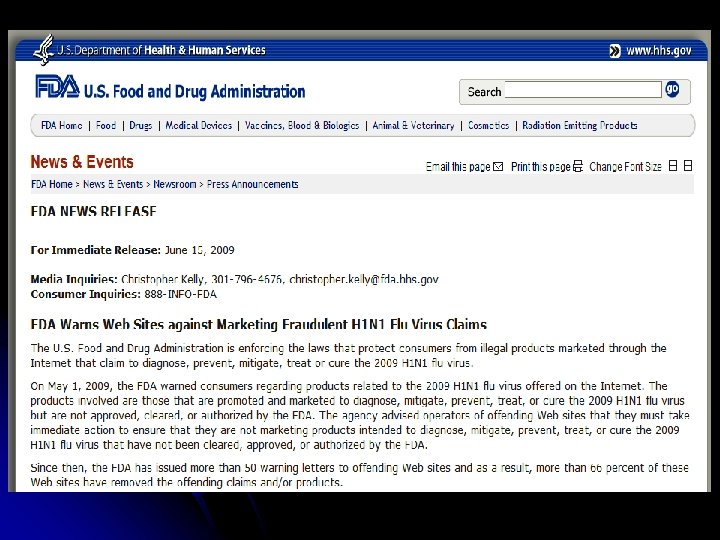Open Medical Devices menu item
This screenshot has height=540, width=720.
(198, 125)
